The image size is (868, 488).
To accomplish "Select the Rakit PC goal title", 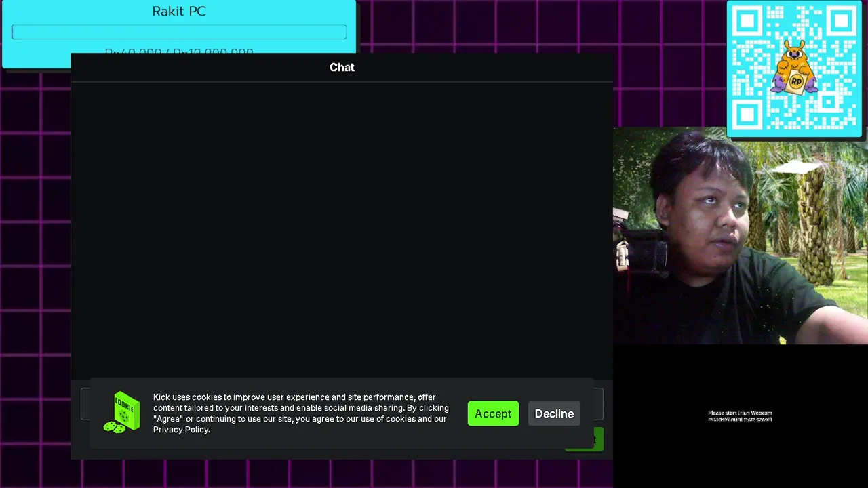I will point(179,11).
